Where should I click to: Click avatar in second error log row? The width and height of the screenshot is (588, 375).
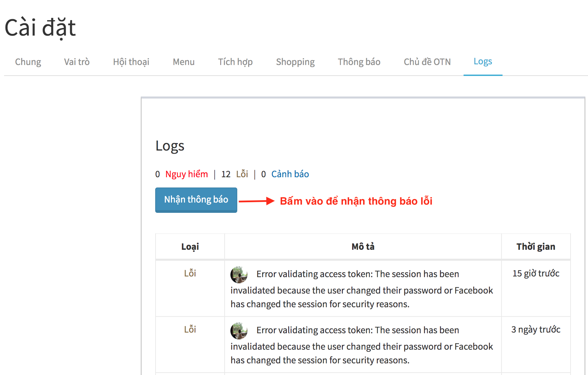(x=239, y=331)
